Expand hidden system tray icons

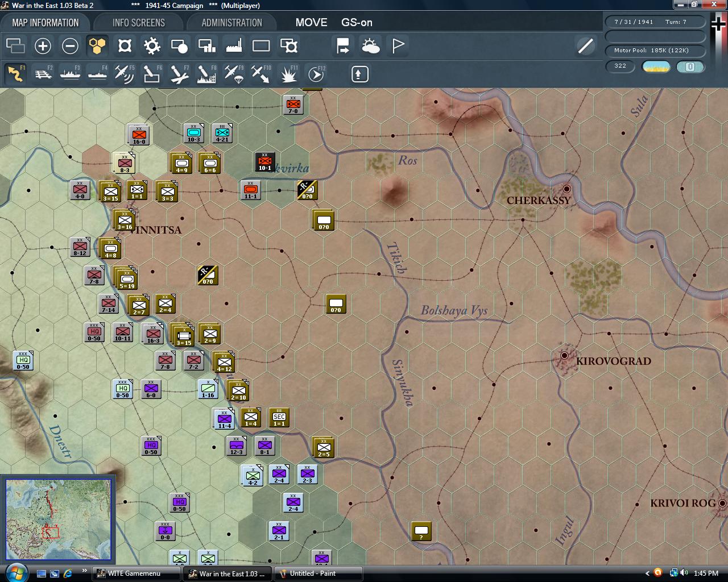(647, 573)
